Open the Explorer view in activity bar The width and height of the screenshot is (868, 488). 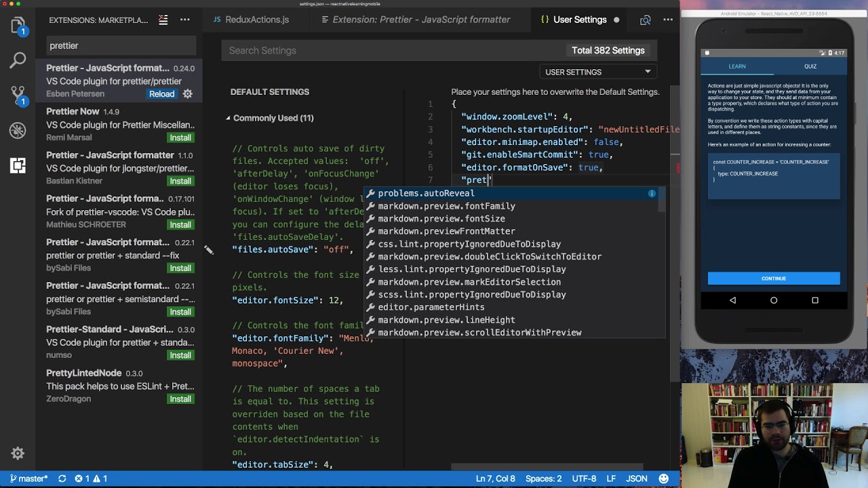coord(18,26)
